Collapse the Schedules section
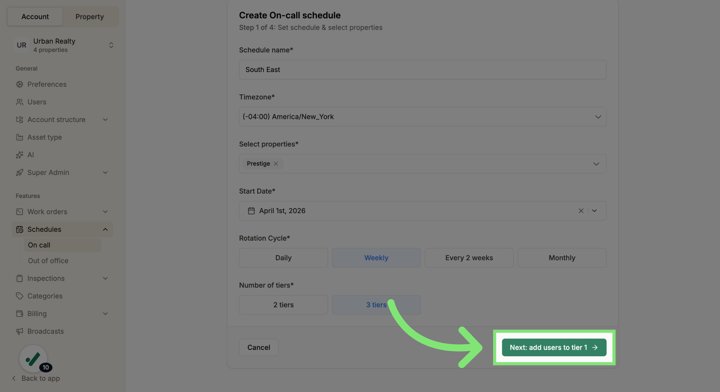 [105, 229]
